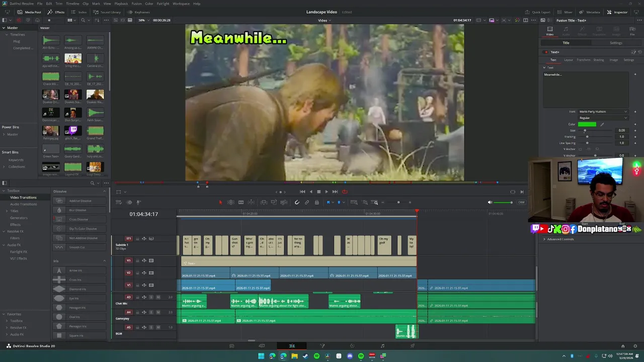
Task: Open the Inspector Video page
Action: 550,31
